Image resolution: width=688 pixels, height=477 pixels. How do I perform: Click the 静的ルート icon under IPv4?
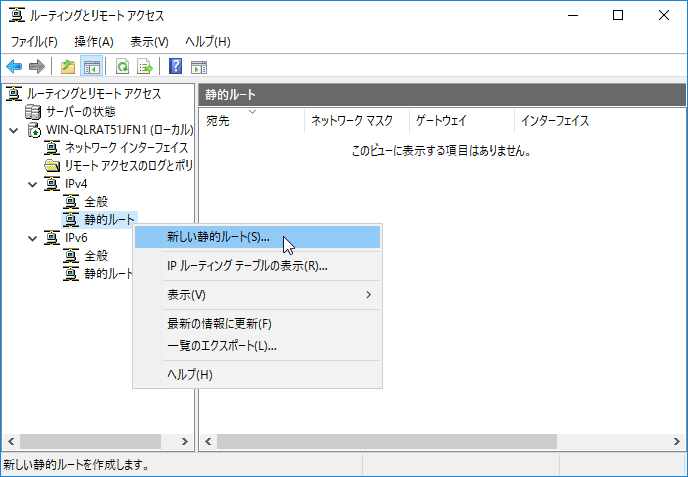pos(71,219)
